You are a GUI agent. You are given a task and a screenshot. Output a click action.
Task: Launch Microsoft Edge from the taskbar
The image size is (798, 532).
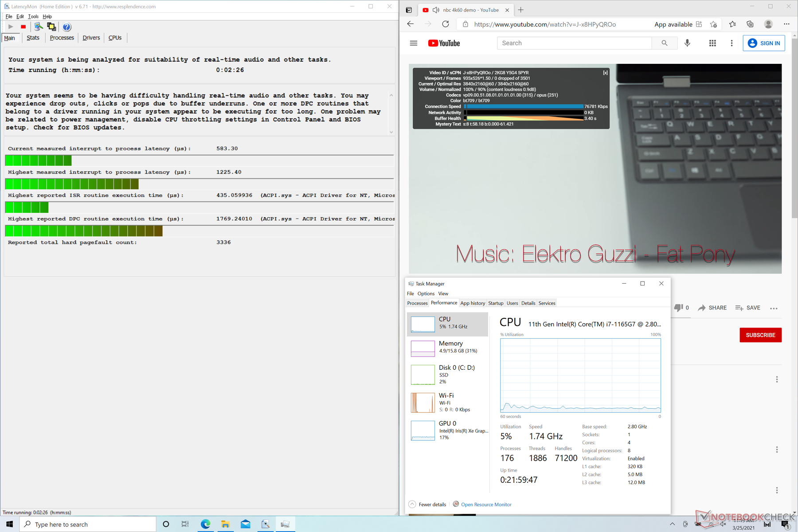205,524
